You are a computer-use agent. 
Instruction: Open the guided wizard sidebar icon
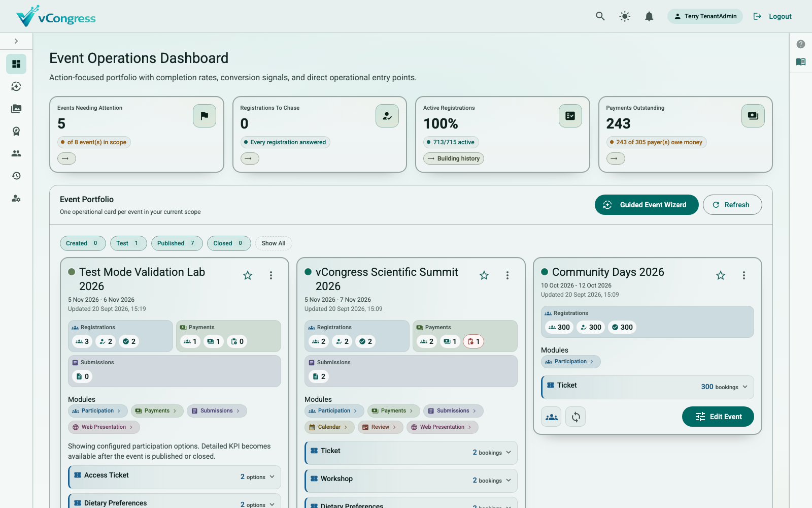click(x=16, y=86)
